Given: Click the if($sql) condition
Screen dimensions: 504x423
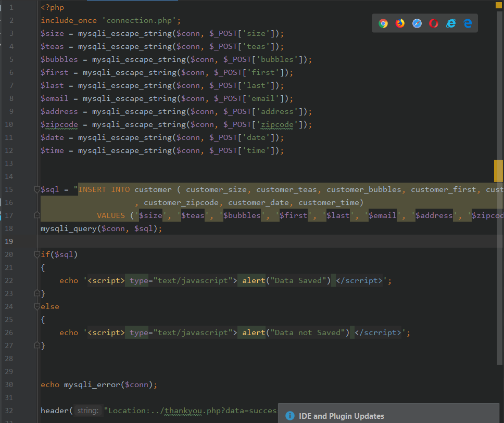Looking at the screenshot, I should point(59,255).
